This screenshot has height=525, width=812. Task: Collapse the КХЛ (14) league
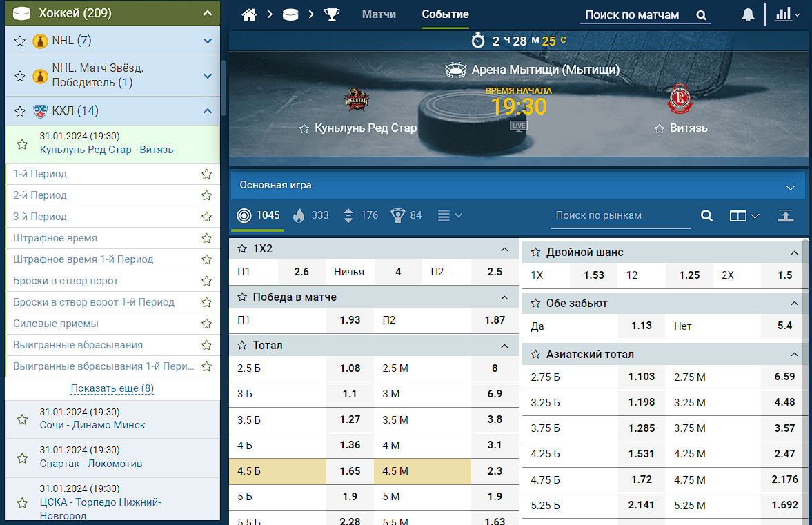[207, 111]
